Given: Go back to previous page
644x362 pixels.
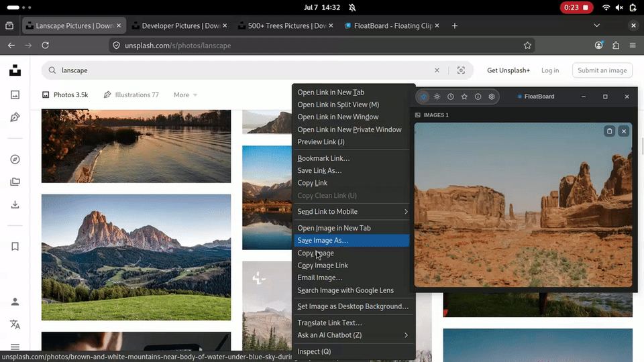Looking at the screenshot, I should [11, 46].
